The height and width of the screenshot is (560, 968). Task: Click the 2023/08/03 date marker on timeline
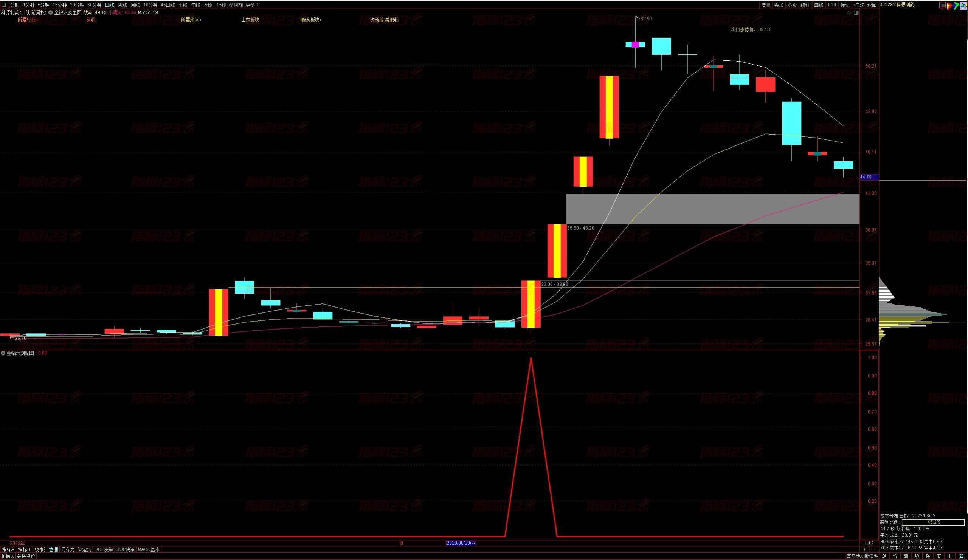461,543
